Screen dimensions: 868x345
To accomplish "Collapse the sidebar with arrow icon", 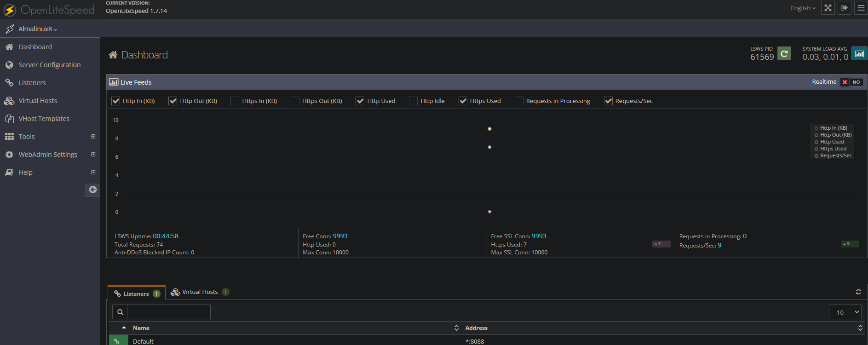I will click(x=92, y=190).
